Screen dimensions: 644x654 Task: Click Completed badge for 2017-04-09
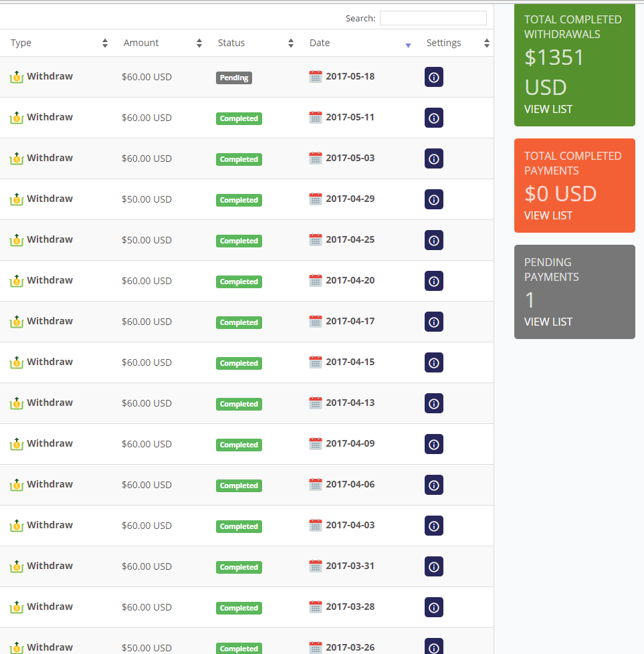(x=239, y=445)
